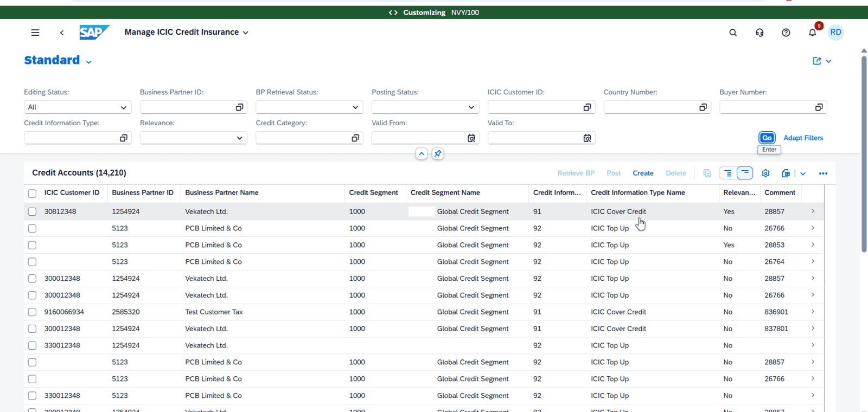Screen dimensions: 868x412
Task: Open notifications bell with 9 badge
Action: (x=812, y=33)
